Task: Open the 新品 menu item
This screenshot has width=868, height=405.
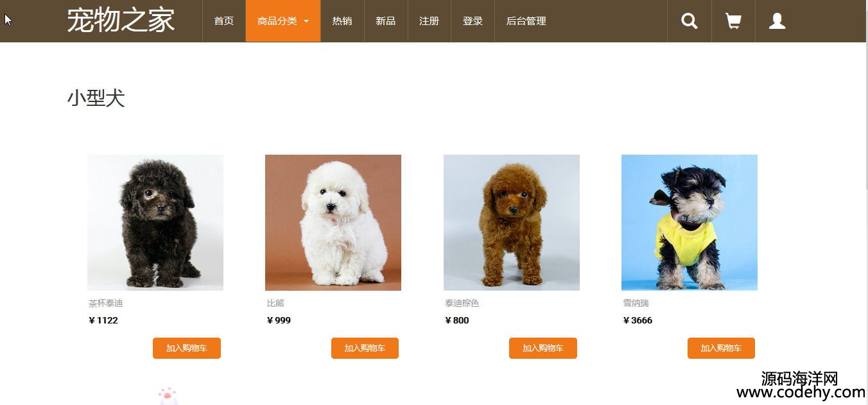Action: click(x=386, y=21)
